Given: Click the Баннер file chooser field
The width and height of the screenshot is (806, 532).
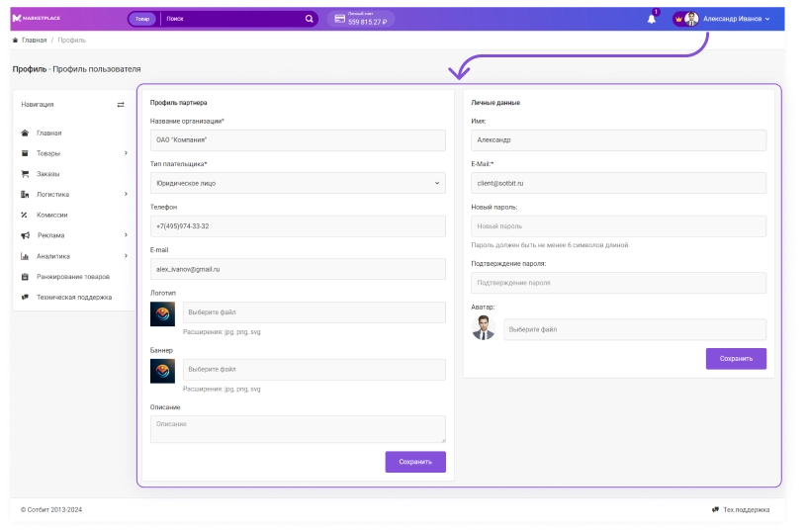Looking at the screenshot, I should (314, 369).
